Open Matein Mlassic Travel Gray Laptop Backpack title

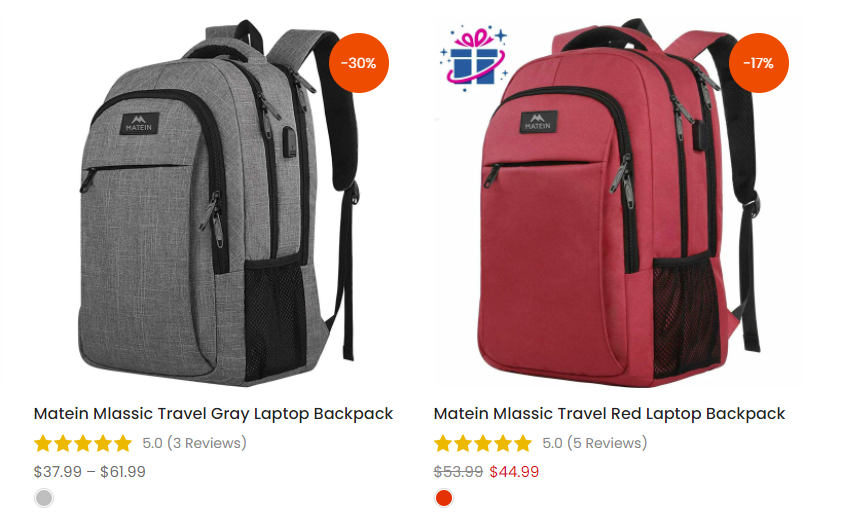pyautogui.click(x=213, y=414)
